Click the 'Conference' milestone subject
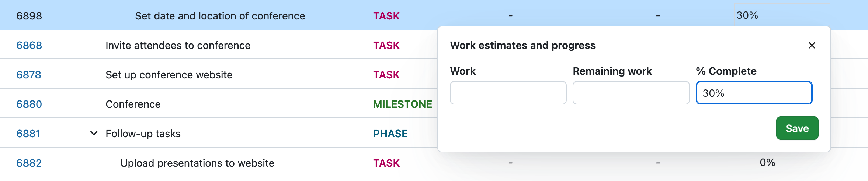This screenshot has width=868, height=181. coord(133,104)
